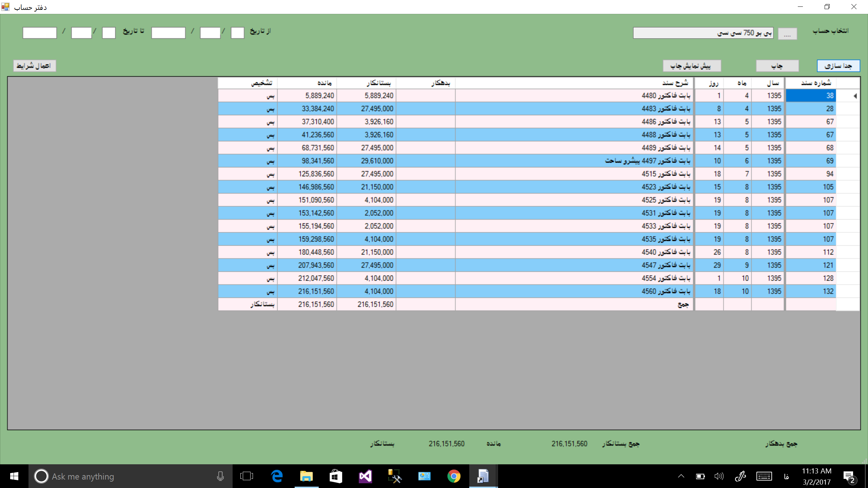Open the Action Center notifications icon

coord(849,476)
